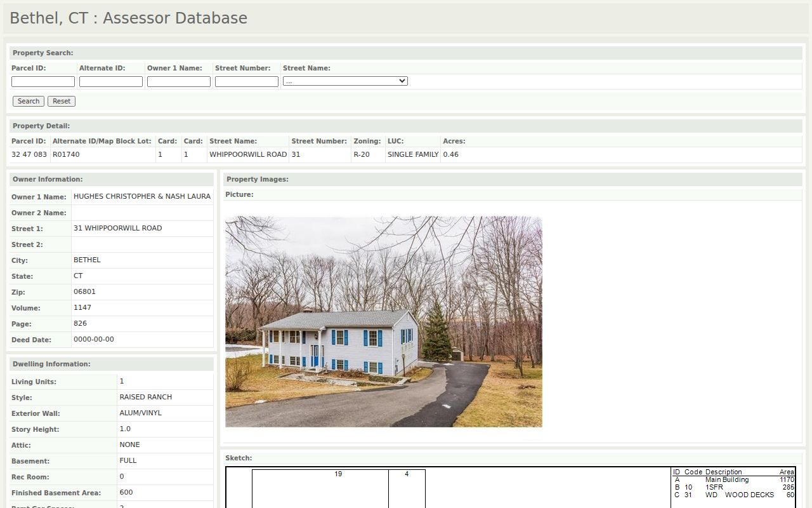This screenshot has height=508, width=812.
Task: Click the state value CT
Action: click(78, 276)
